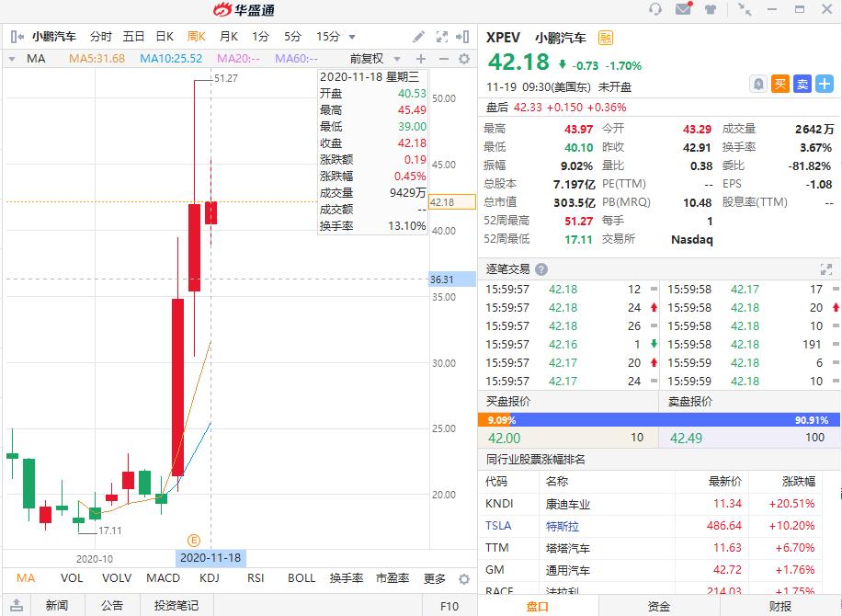Switch chart to 15分 interval
The width and height of the screenshot is (842, 616).
328,37
